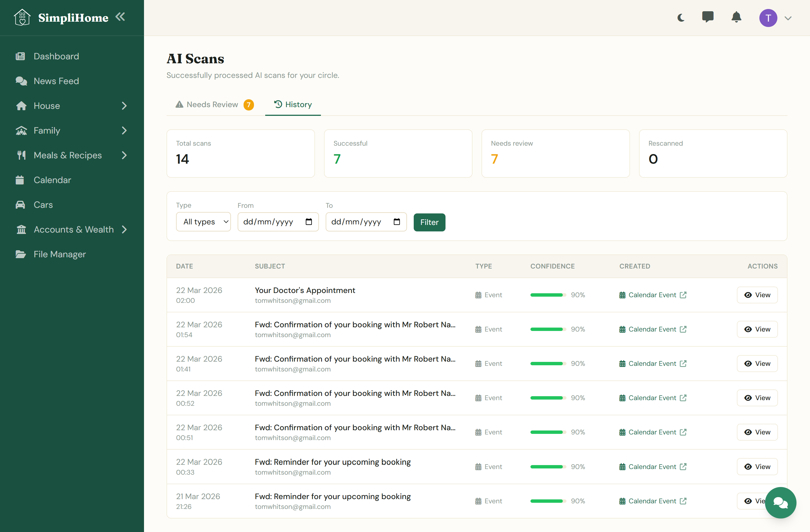This screenshot has height=532, width=810.
Task: Open Calendar Event link for Doctor's Appointment
Action: pos(652,295)
